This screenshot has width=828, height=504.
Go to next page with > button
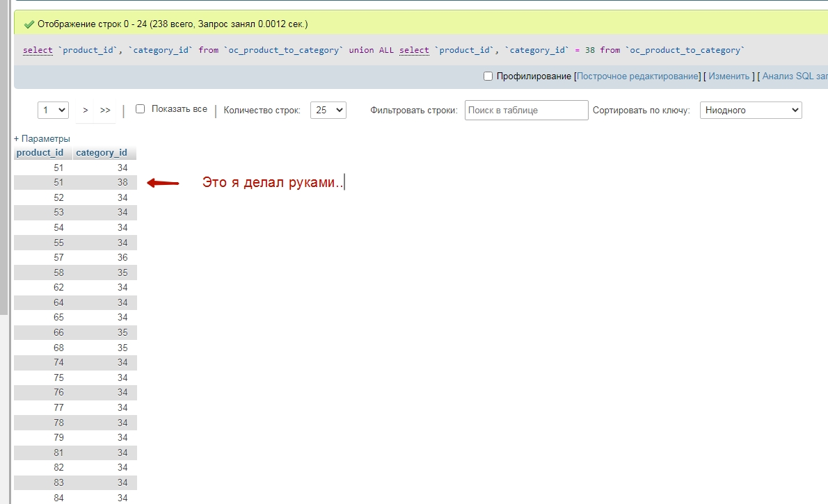coord(86,110)
